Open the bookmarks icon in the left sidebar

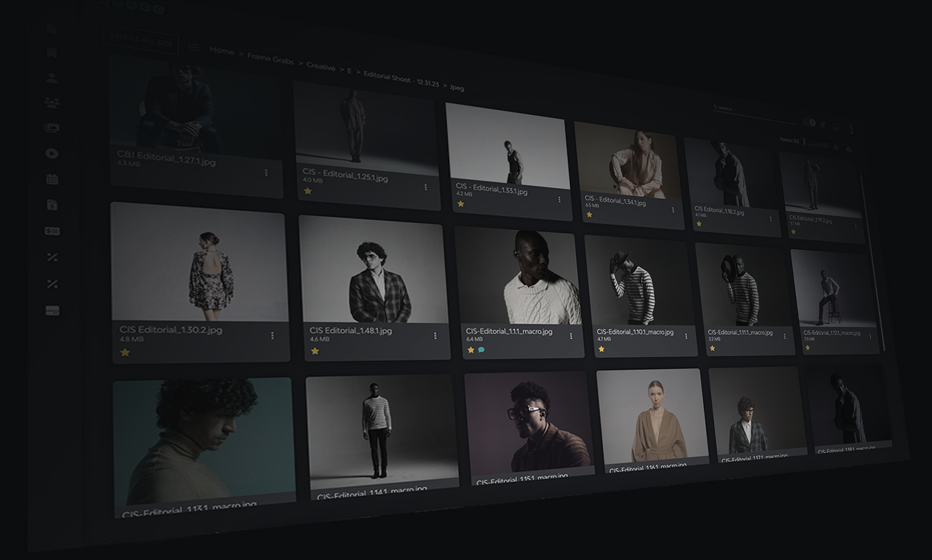pos(52,52)
